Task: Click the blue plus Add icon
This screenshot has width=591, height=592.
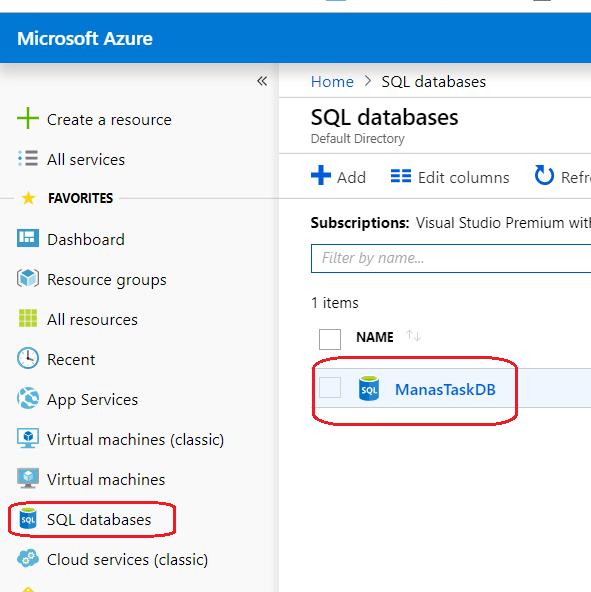Action: tap(321, 176)
